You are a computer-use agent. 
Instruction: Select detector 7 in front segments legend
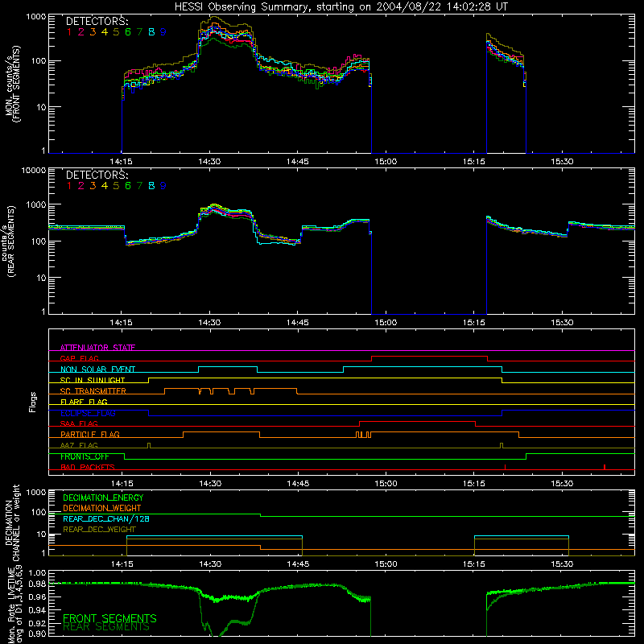139,32
